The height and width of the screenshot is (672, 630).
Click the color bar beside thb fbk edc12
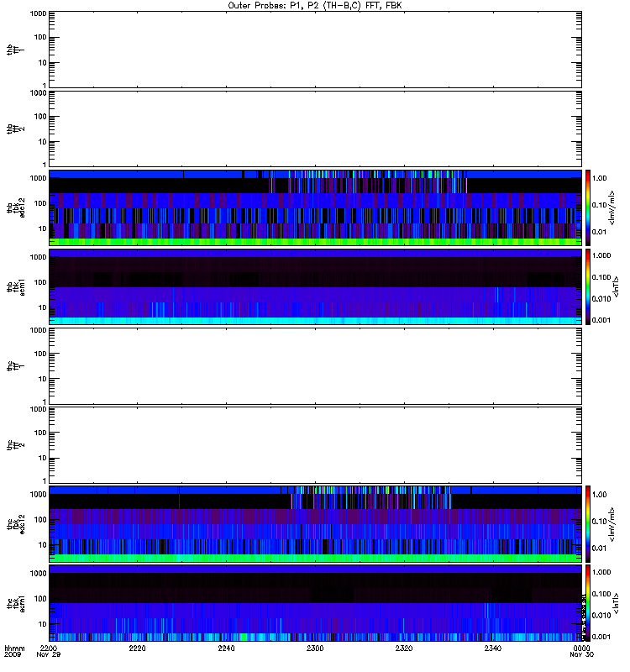click(x=588, y=207)
